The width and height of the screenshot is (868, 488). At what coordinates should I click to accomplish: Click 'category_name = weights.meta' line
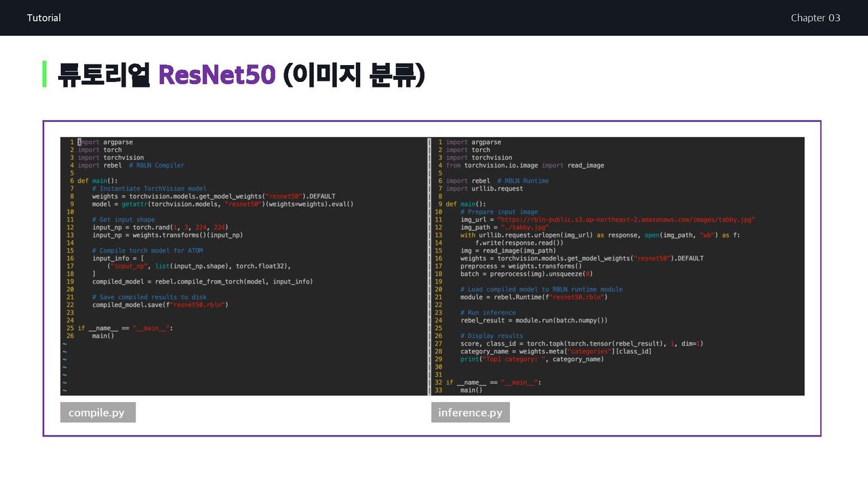coord(556,351)
